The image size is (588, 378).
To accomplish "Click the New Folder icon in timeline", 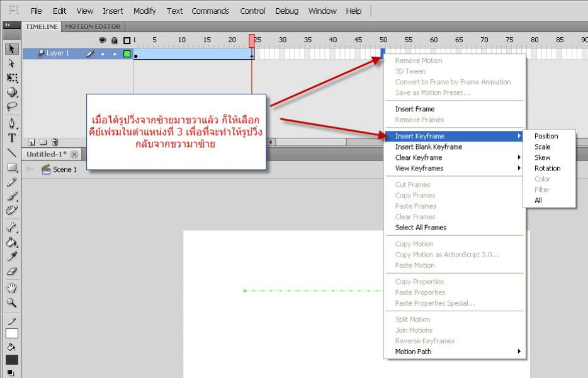I will click(43, 142).
